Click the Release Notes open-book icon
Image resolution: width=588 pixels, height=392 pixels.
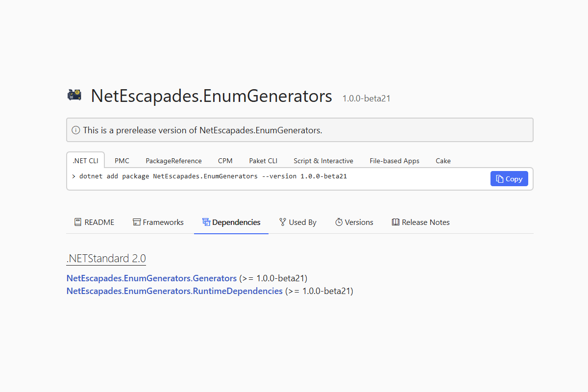click(x=396, y=222)
